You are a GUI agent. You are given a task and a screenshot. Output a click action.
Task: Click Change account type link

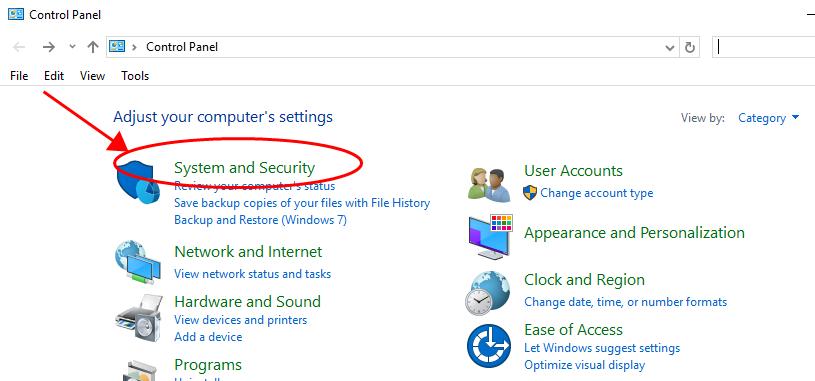(597, 193)
